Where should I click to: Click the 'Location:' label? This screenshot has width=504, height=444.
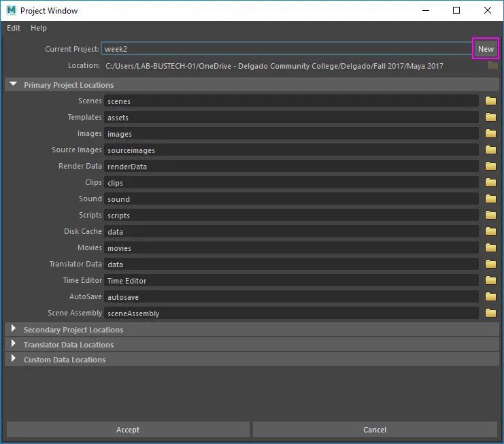84,65
